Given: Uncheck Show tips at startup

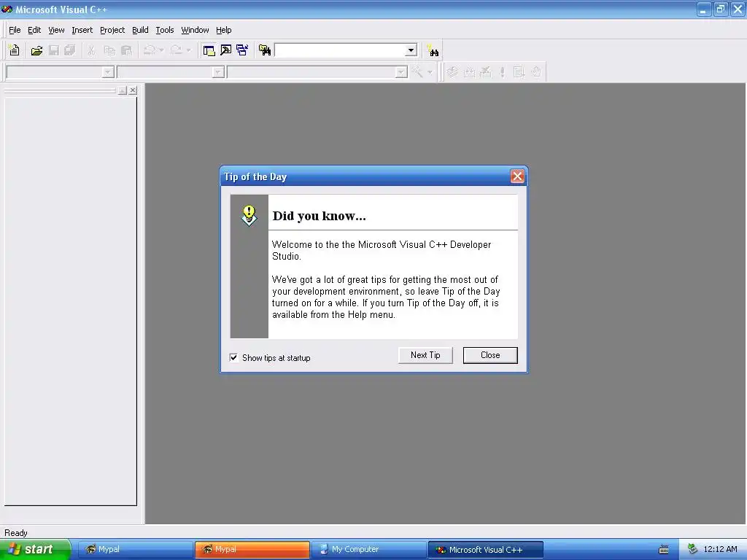Looking at the screenshot, I should (x=234, y=357).
